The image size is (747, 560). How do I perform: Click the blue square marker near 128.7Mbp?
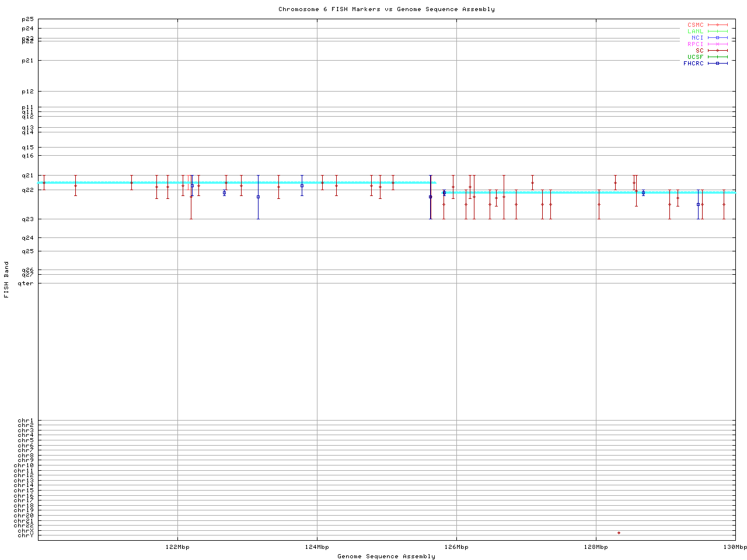click(x=643, y=193)
